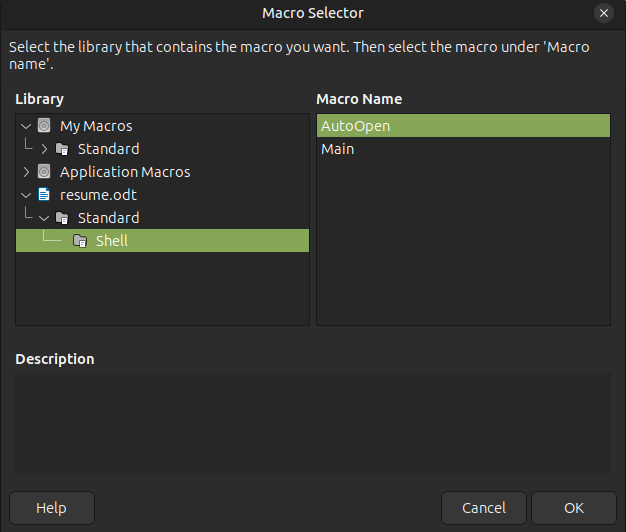Screen dimensions: 626x532
Task: Click the Application Macros container icon
Action: tap(44, 172)
